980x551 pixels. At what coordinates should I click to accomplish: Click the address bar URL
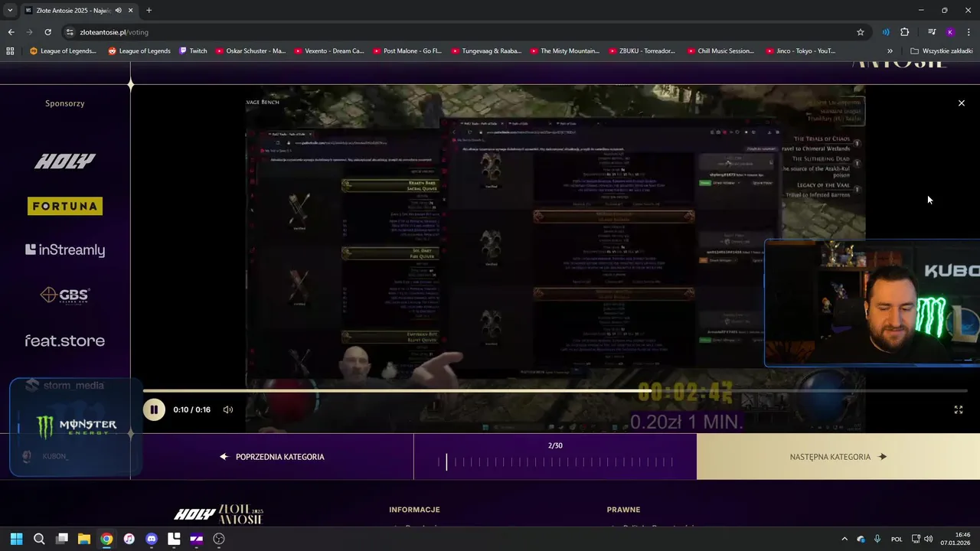114,32
